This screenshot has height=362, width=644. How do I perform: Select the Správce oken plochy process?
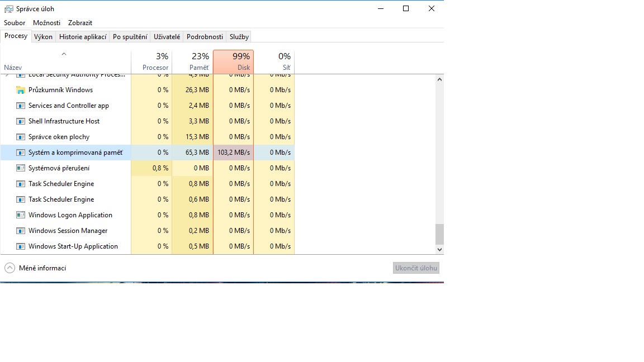[148, 137]
